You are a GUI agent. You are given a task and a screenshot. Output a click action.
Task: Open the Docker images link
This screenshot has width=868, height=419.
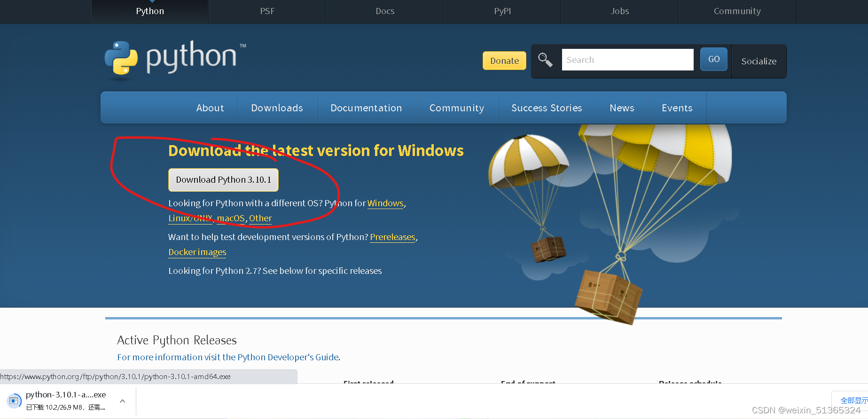click(197, 252)
